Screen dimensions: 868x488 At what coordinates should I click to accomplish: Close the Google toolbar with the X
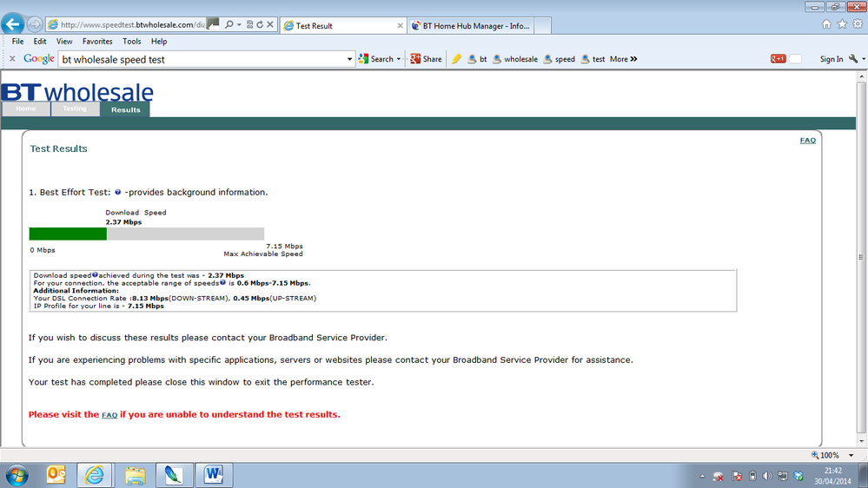(12, 59)
